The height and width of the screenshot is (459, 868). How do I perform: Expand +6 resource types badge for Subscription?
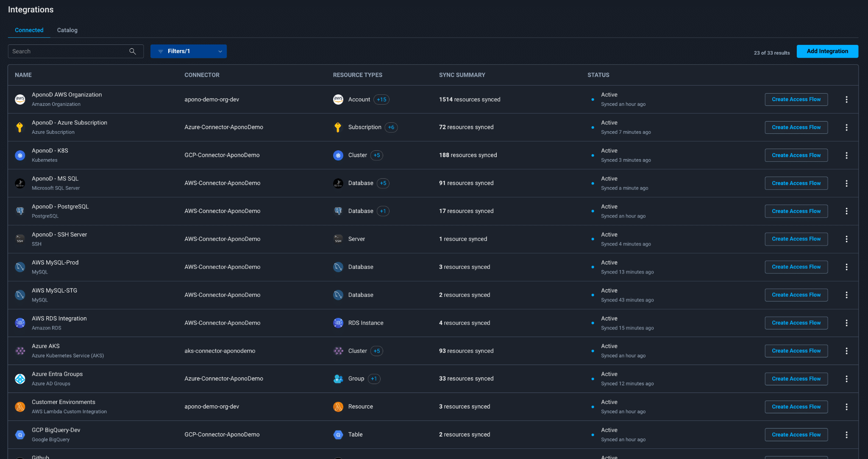click(x=391, y=127)
